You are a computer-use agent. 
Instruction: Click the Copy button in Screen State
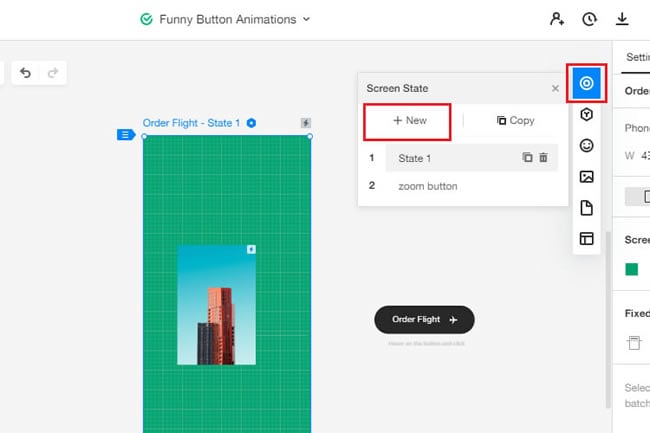pyautogui.click(x=515, y=121)
